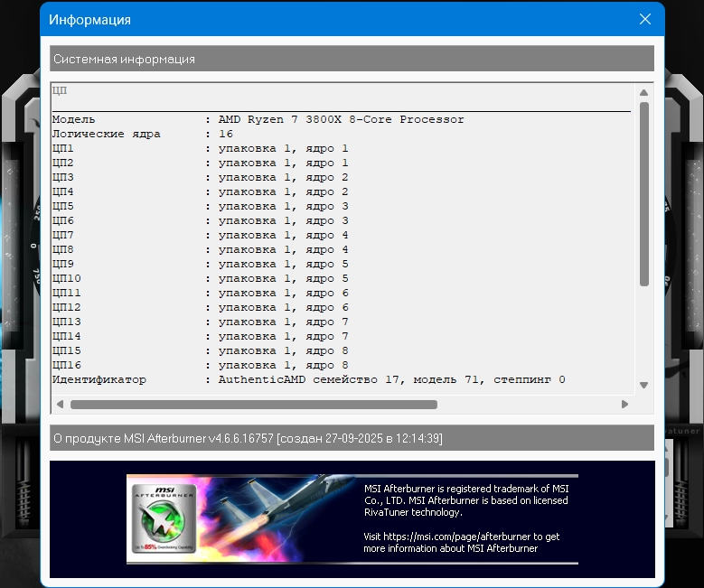
Task: Click the ЦП8 row
Action: [201, 249]
